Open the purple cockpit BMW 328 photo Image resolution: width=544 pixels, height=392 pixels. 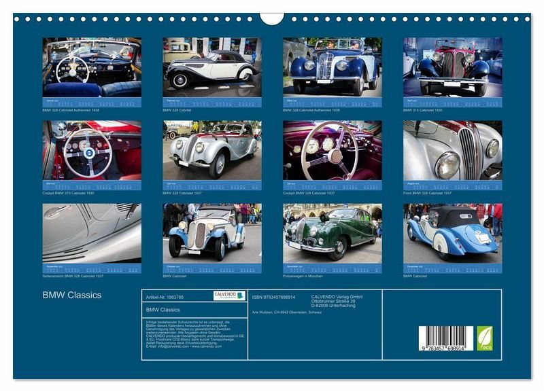coord(333,150)
